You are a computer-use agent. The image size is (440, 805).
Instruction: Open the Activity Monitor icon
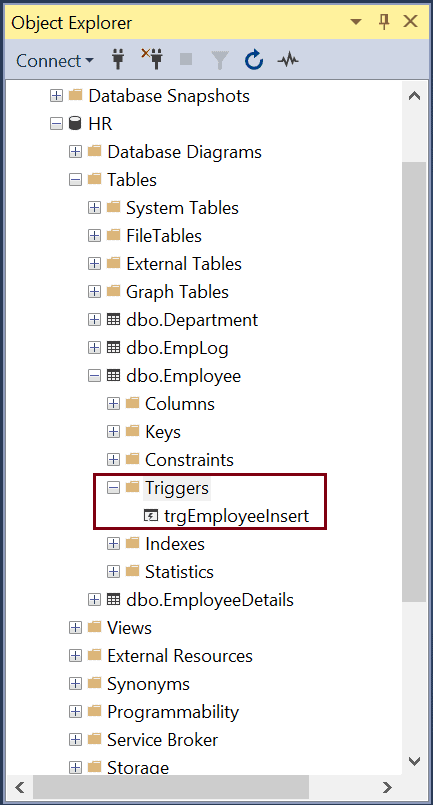[288, 61]
